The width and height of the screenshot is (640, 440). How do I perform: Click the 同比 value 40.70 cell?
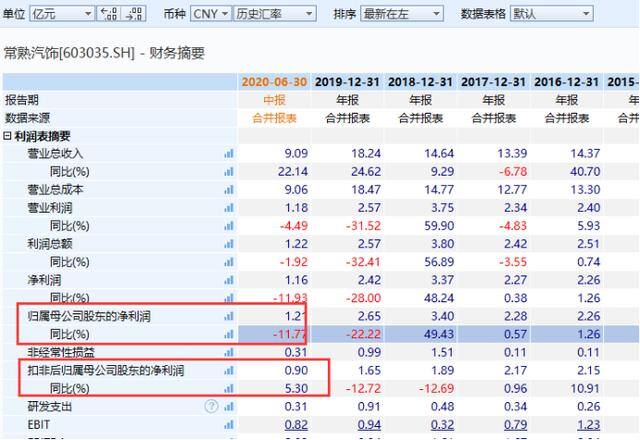click(585, 171)
